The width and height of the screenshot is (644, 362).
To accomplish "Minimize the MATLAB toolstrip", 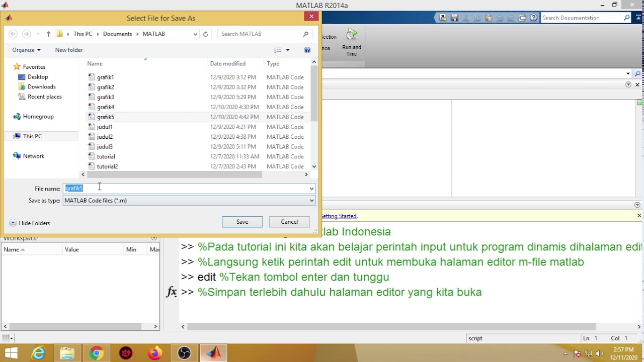I will click(x=637, y=18).
